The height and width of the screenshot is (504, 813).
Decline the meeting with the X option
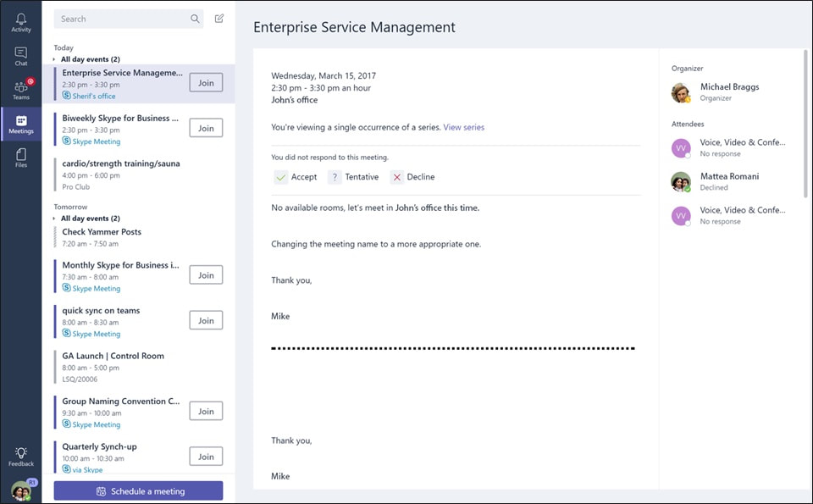[412, 177]
